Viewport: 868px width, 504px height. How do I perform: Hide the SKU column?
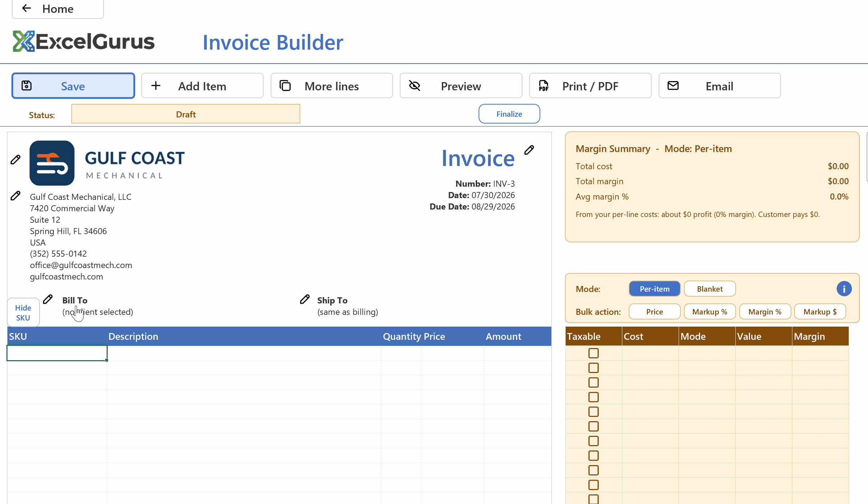pyautogui.click(x=23, y=312)
